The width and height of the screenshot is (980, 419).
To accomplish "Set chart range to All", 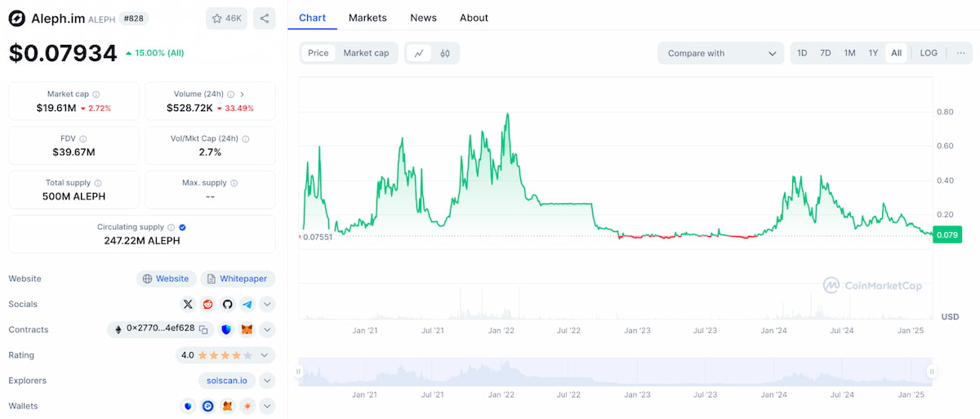I will tap(896, 53).
